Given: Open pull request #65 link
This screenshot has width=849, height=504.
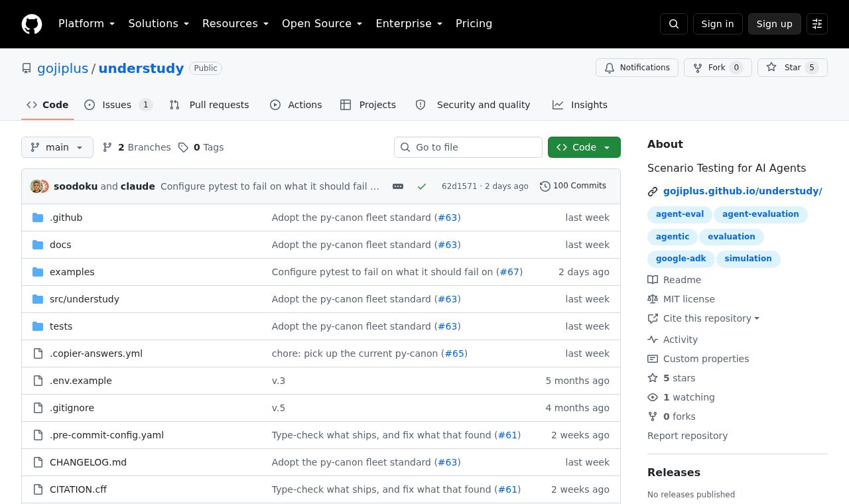Looking at the screenshot, I should click(x=454, y=353).
